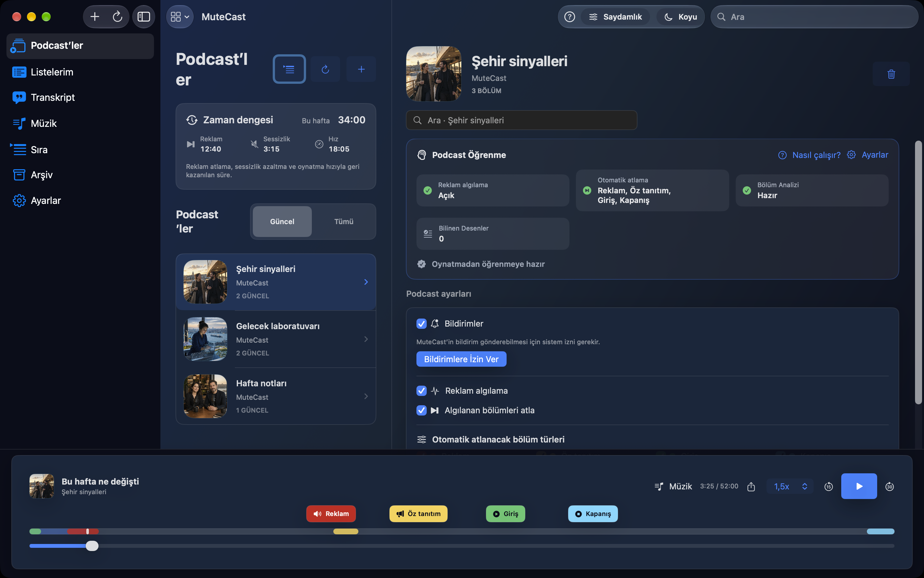Open Sıra queue in the sidebar
This screenshot has height=578, width=924.
(80, 149)
